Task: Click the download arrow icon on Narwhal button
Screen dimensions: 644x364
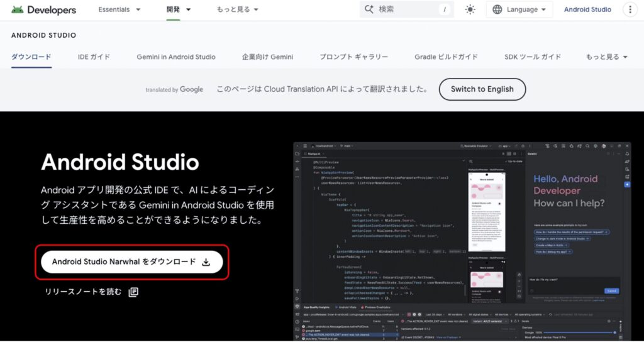Action: pyautogui.click(x=206, y=262)
